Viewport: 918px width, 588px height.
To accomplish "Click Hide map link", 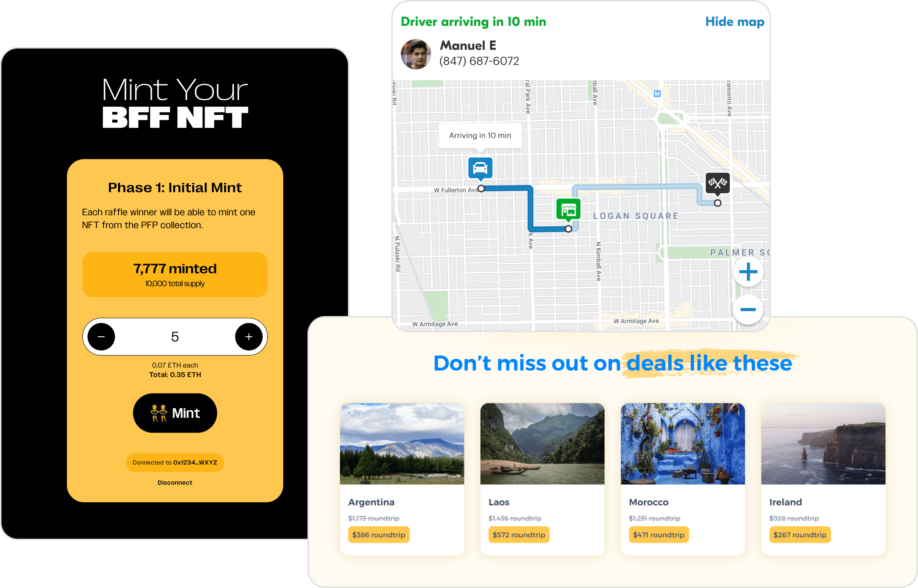I will (x=734, y=22).
